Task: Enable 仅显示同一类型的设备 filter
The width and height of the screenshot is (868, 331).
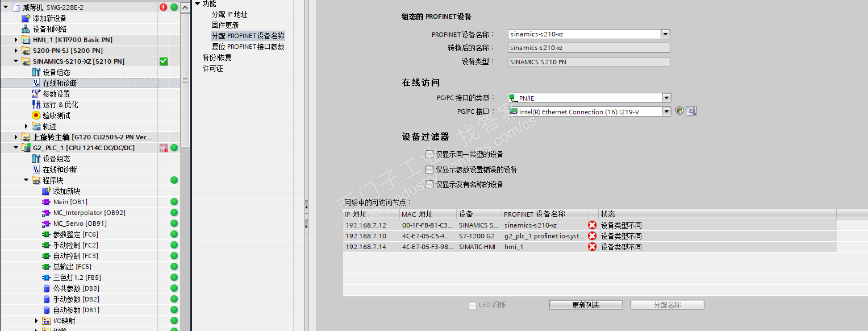Action: 429,154
